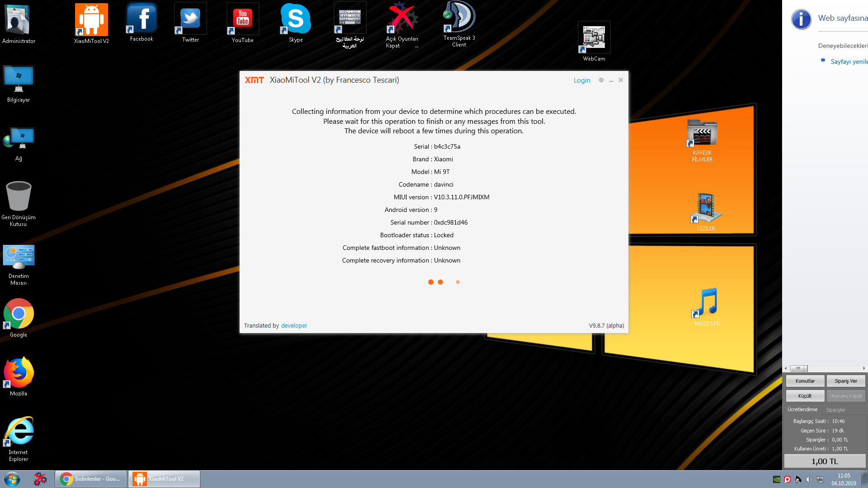Select the Facebook desktop shortcut
This screenshot has width=868, height=488.
[142, 23]
